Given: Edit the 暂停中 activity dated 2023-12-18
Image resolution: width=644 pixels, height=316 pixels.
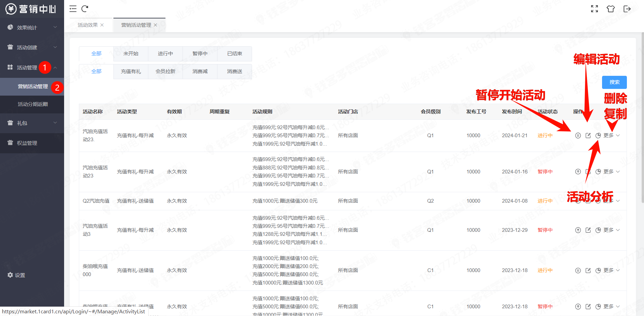Looking at the screenshot, I should (x=588, y=307).
